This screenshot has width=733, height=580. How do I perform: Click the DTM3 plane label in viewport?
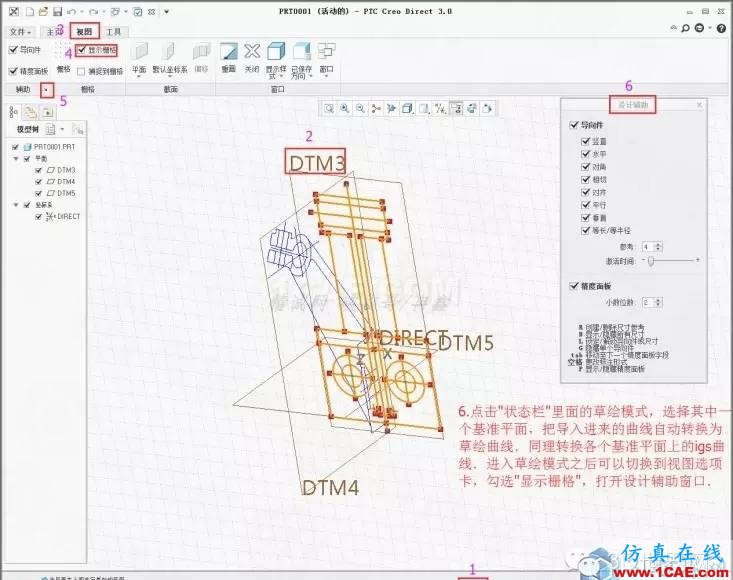tap(316, 163)
